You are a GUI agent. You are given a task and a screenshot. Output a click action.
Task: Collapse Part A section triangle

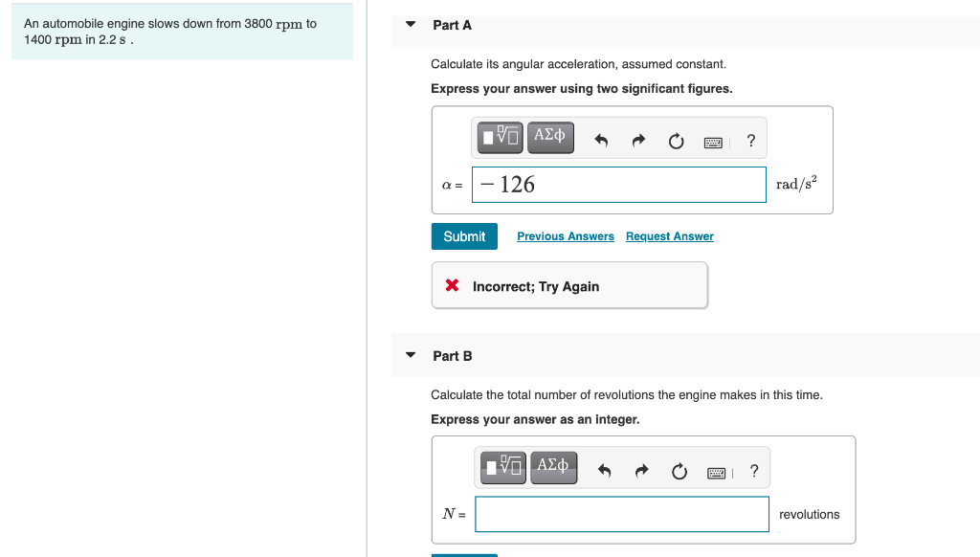[x=411, y=24]
